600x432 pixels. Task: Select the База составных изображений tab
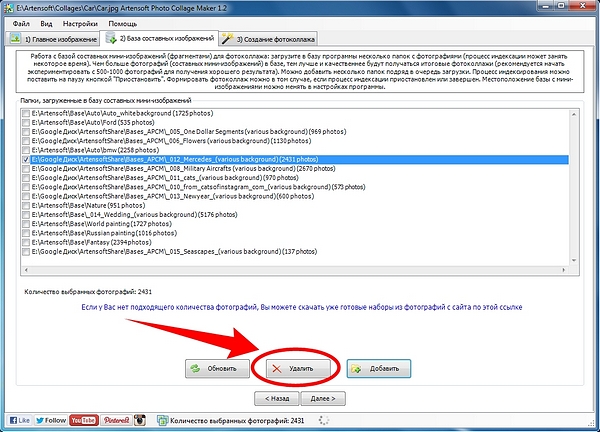point(159,38)
